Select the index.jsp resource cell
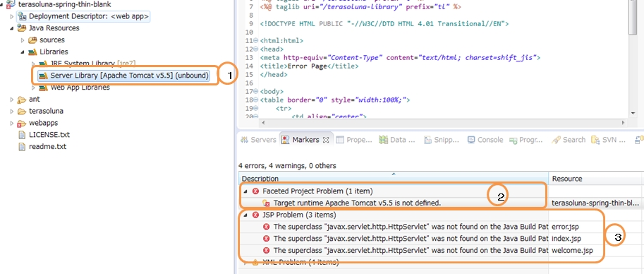Screen dimensions: 644x274 click(566, 239)
